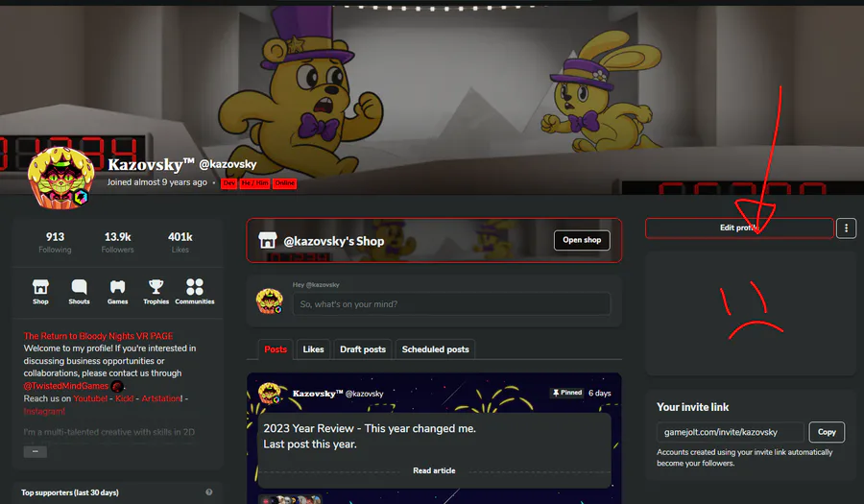Screen dimensions: 864x504
Task: Click the TwistedMindGames small avatar icon in bio
Action: 117,386
